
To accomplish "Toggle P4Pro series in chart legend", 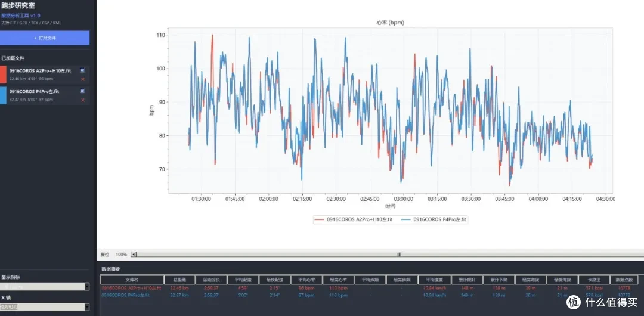I will click(434, 220).
